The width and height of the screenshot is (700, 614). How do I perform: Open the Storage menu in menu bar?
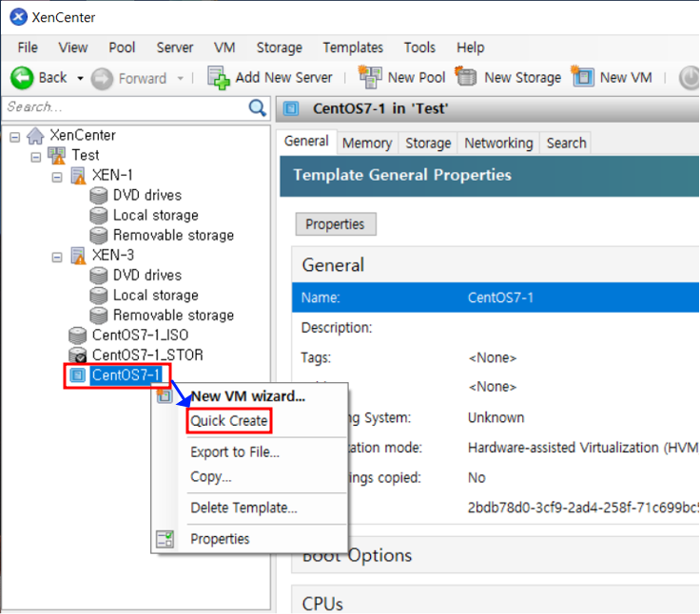279,48
